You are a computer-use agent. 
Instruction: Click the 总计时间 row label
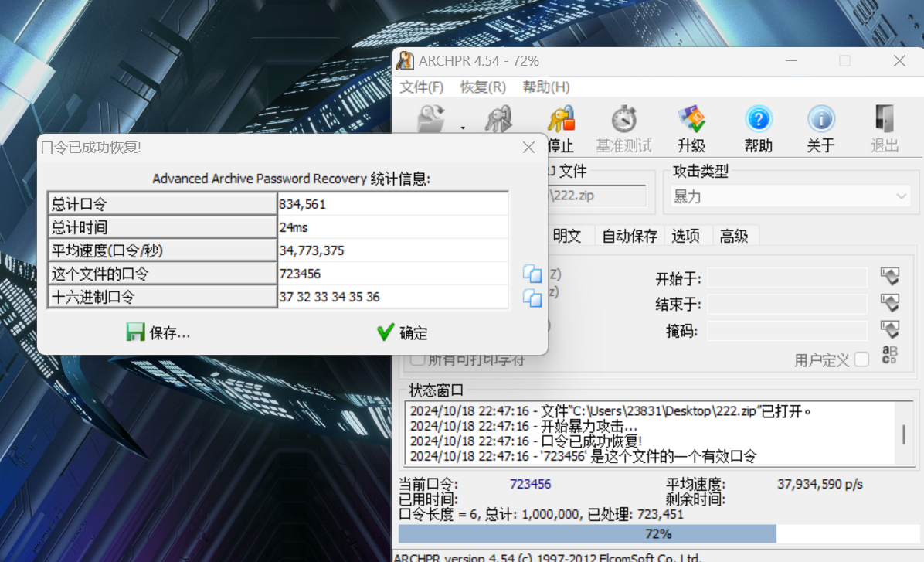tap(163, 227)
